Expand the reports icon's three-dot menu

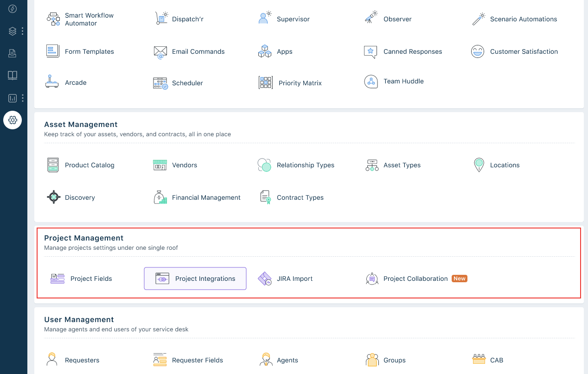coord(23,98)
